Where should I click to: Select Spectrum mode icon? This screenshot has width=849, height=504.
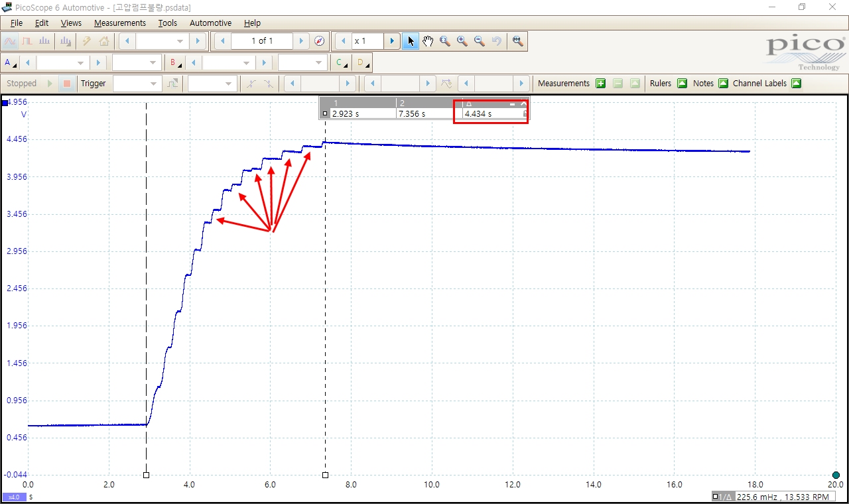click(44, 41)
